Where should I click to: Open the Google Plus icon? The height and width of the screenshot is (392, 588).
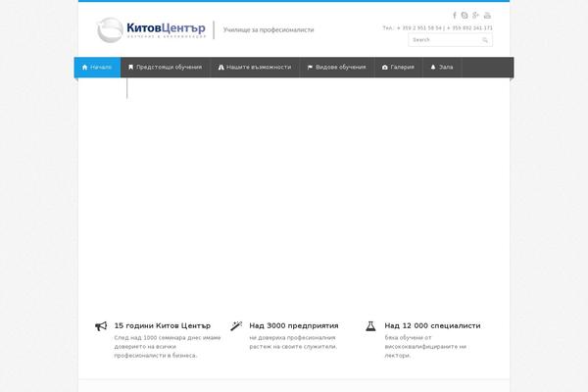tap(476, 16)
